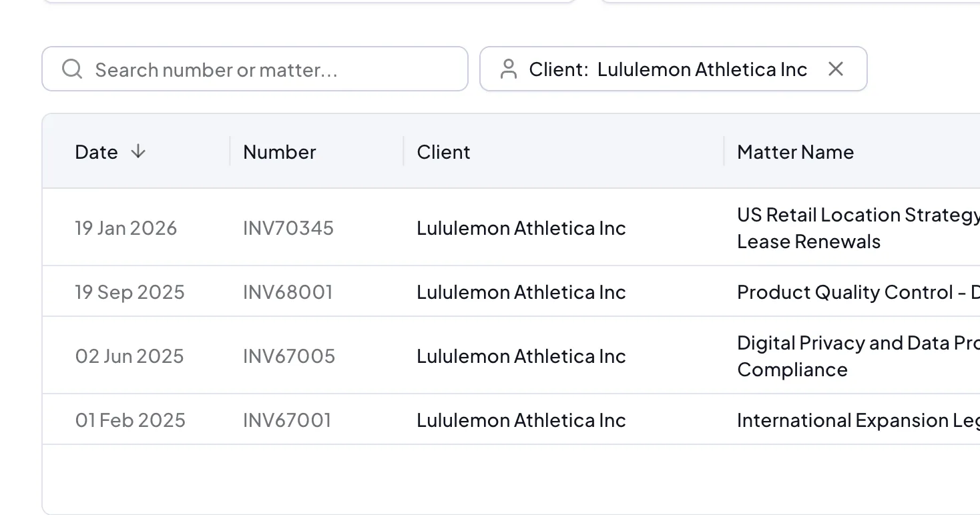Open invoice INV68001

click(x=288, y=292)
